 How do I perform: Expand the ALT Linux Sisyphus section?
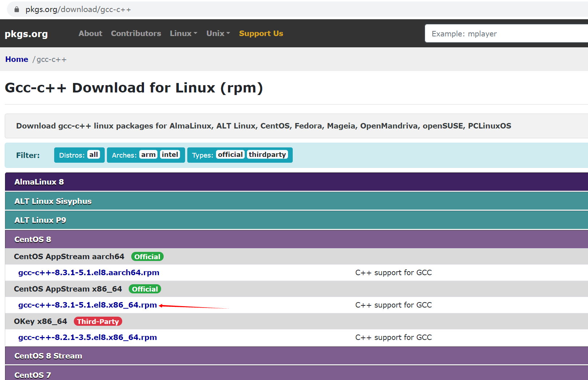click(x=296, y=201)
